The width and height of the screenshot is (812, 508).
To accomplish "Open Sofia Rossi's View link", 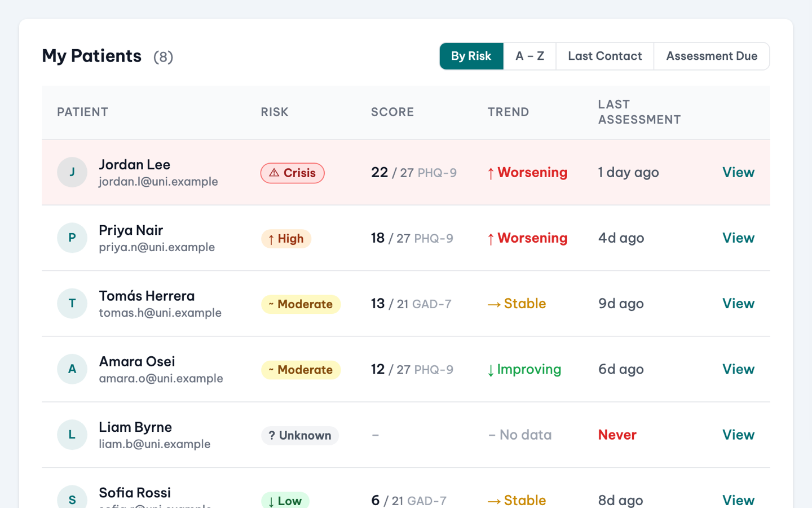I will click(x=738, y=500).
